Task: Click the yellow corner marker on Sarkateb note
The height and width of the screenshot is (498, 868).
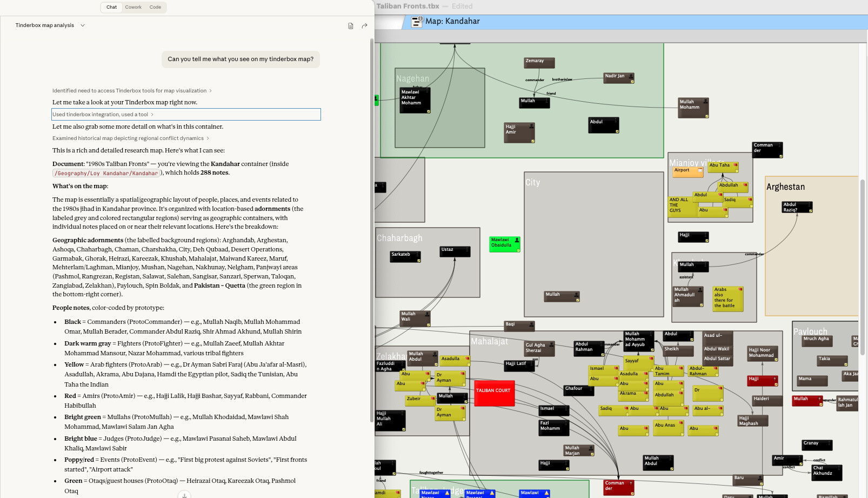Action: (418, 261)
